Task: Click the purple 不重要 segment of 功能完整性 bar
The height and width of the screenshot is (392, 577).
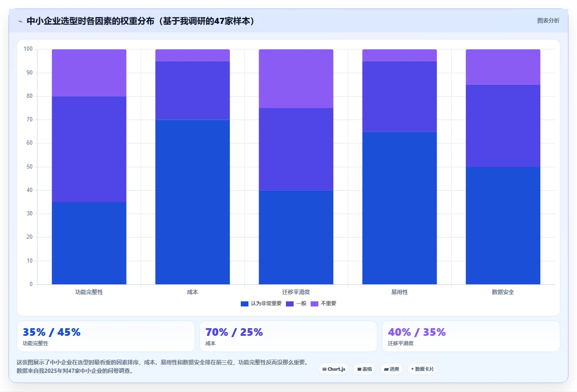Action: click(89, 73)
